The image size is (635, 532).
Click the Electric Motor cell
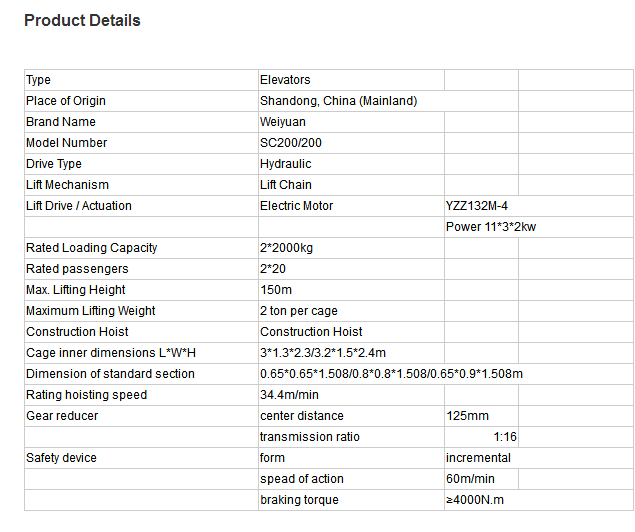pyautogui.click(x=297, y=206)
